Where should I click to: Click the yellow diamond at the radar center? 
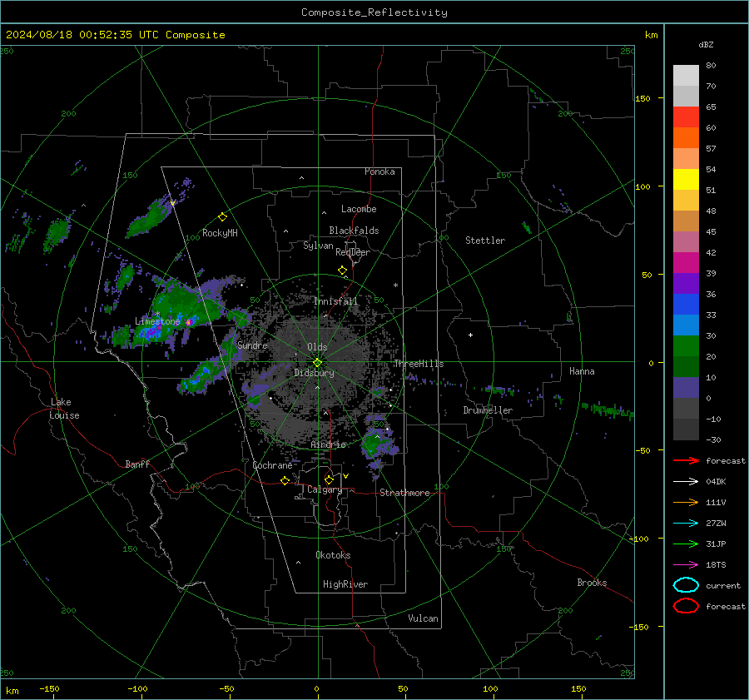pos(317,363)
